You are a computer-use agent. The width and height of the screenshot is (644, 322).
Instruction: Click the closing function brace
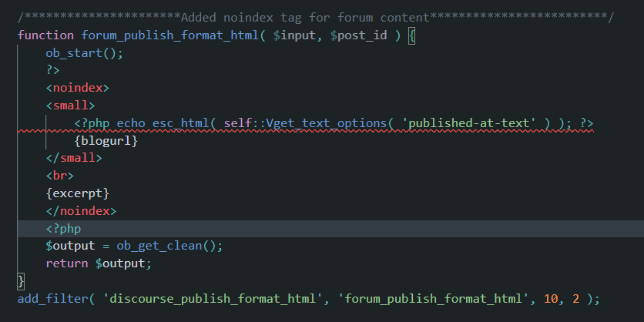(21, 281)
